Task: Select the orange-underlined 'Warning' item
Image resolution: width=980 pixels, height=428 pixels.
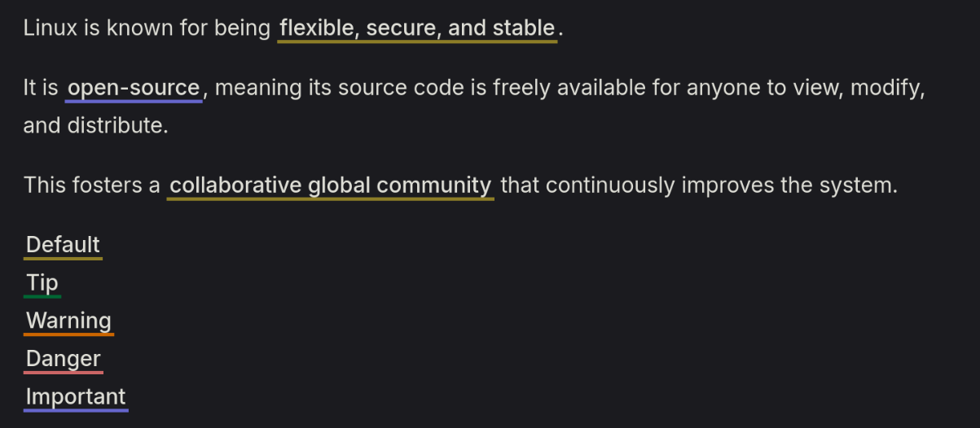Action: pos(68,321)
